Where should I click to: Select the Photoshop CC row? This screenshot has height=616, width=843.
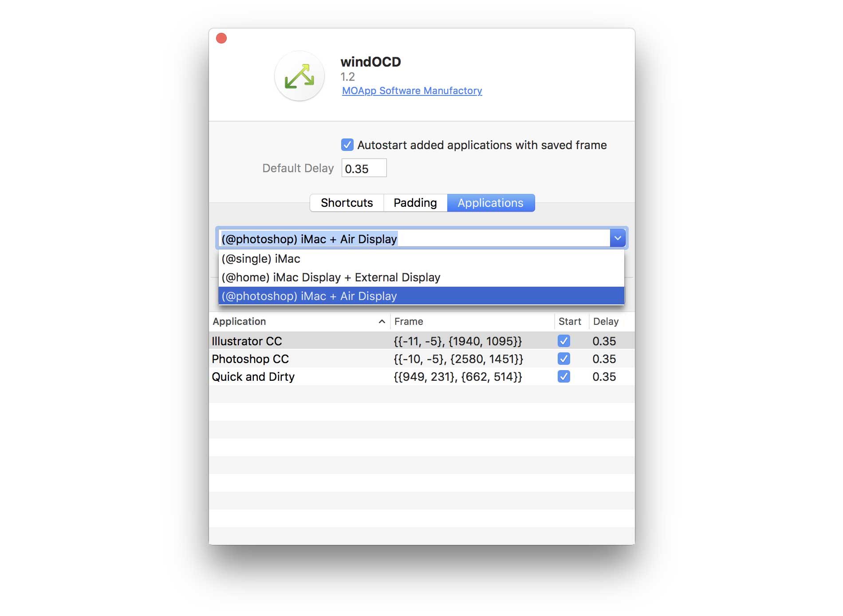click(421, 359)
